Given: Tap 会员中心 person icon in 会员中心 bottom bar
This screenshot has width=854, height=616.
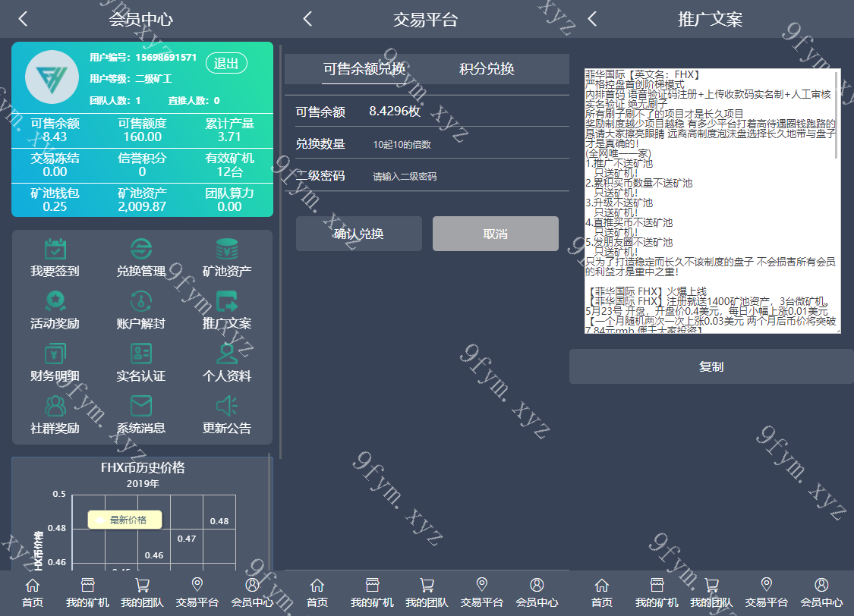Looking at the screenshot, I should 252,585.
